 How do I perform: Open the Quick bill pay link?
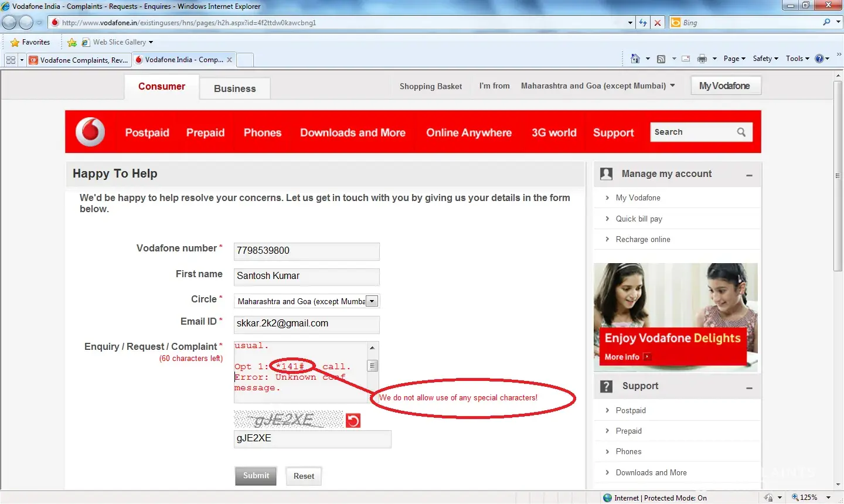pos(638,219)
